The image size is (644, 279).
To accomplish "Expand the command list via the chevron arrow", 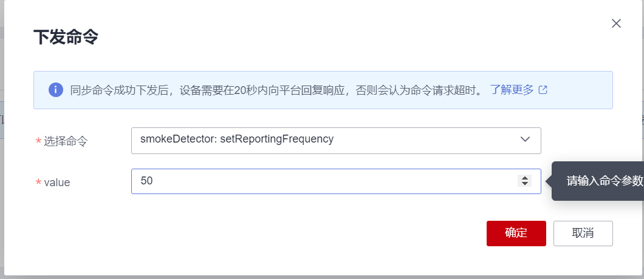I will click(526, 139).
